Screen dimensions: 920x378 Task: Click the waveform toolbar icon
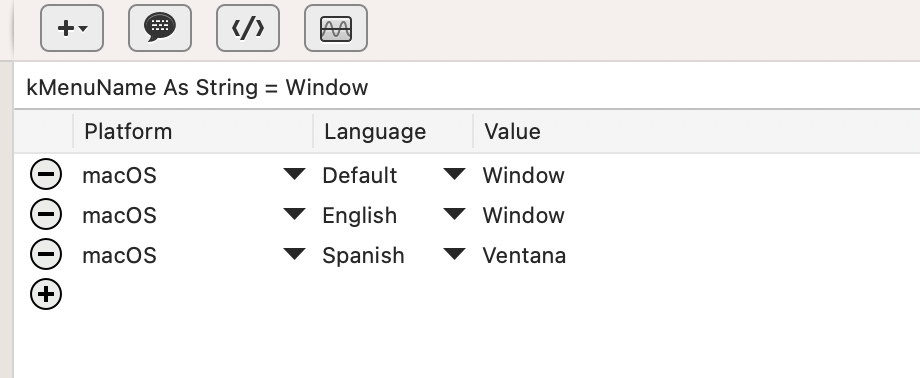coord(336,28)
